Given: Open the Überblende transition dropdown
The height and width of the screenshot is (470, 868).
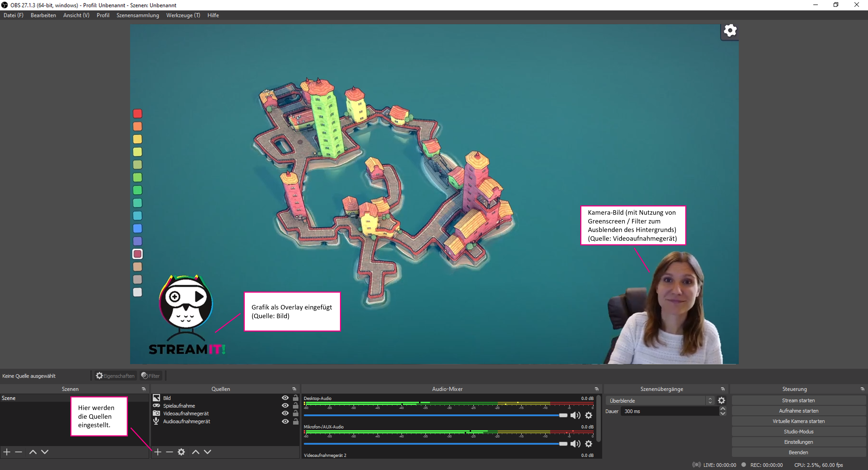Looking at the screenshot, I should coord(660,401).
